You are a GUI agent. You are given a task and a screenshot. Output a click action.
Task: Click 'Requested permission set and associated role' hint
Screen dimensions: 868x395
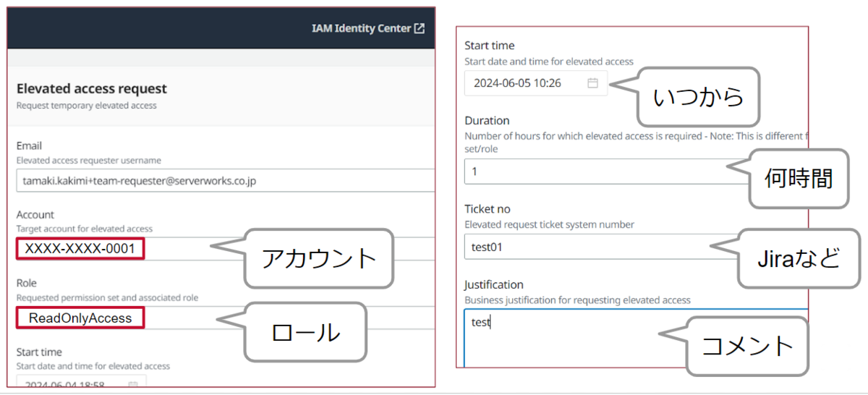[107, 297]
